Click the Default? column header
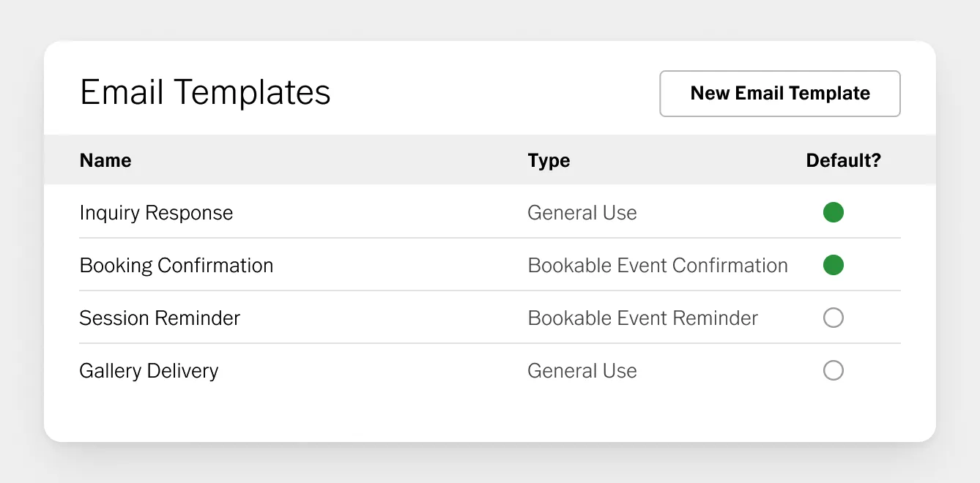This screenshot has height=483, width=980. (x=844, y=160)
